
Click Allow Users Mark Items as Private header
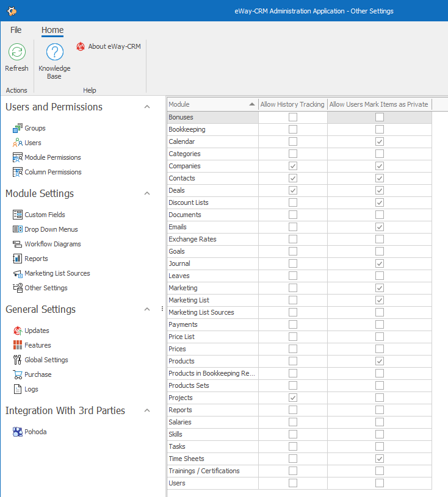pos(379,104)
